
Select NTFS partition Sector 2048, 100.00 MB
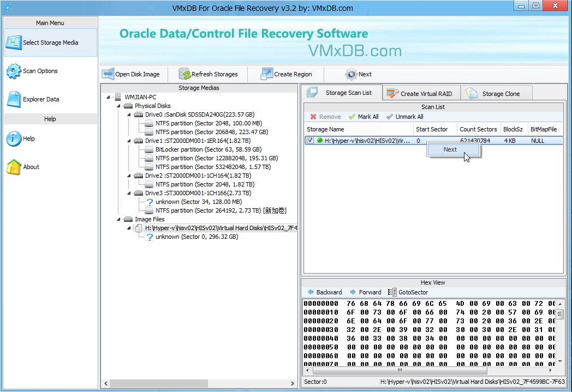[x=208, y=123]
